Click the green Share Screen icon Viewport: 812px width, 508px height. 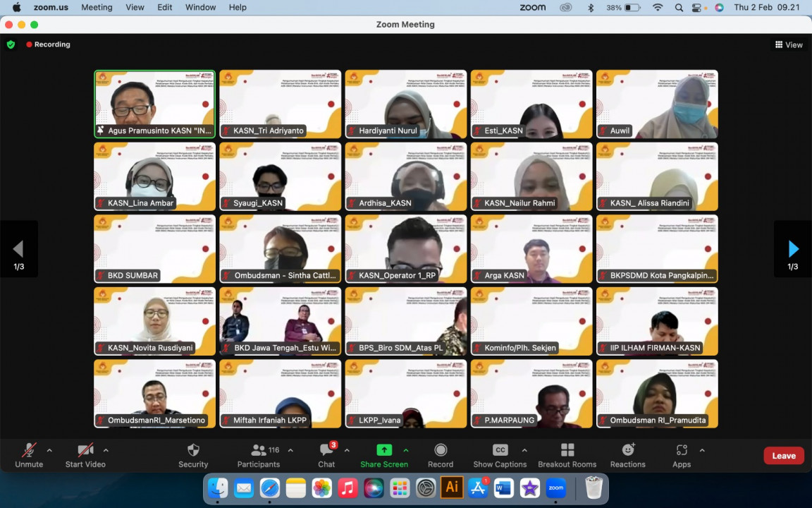384,450
